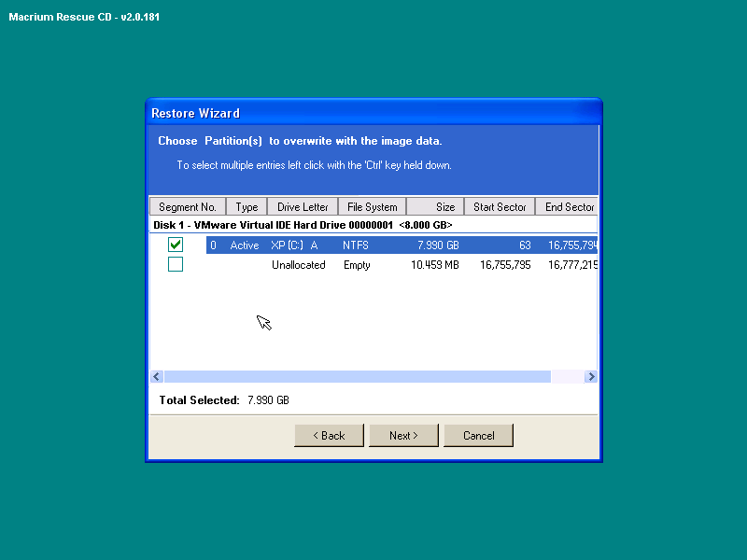The width and height of the screenshot is (747, 560).
Task: Select the "Unallocated" row text
Action: tap(298, 265)
